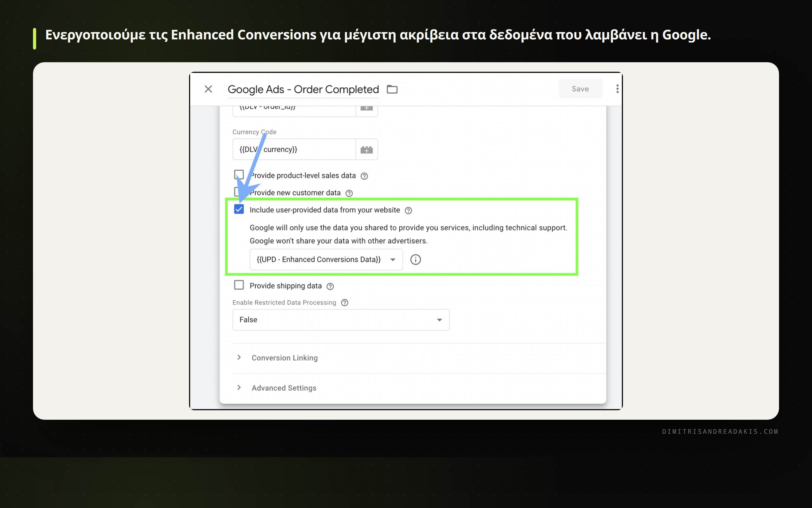Click the variable picker icon beside Currency Code
The image size is (812, 508).
point(366,150)
